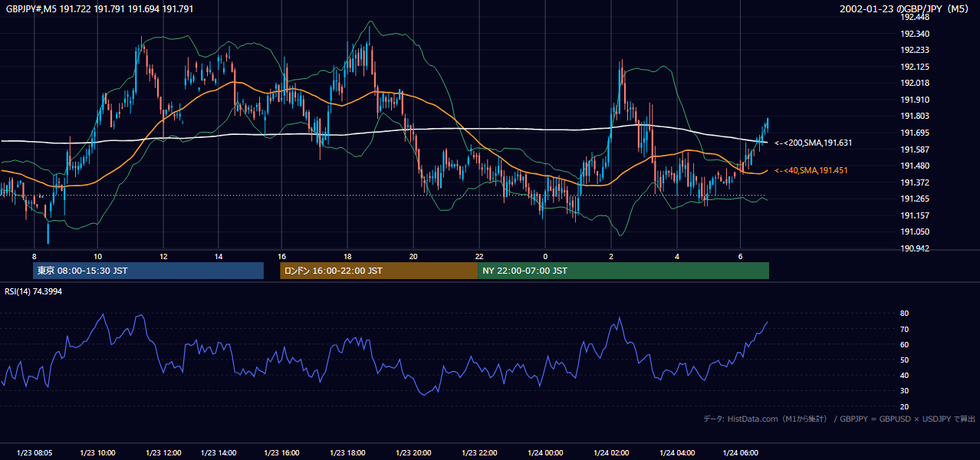Click the hour label 4 under the price chart
This screenshot has width=980, height=460.
point(677,256)
